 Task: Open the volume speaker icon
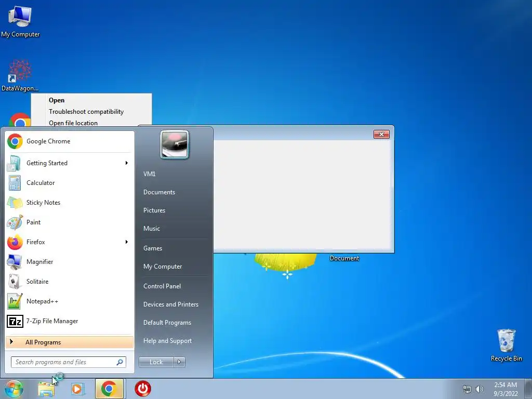(x=480, y=389)
